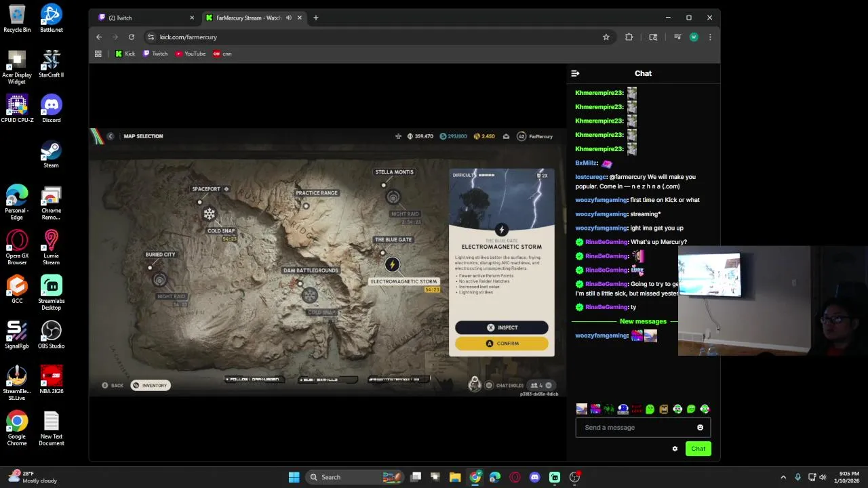
Task: Select the Electromagnetic Storm map marker
Action: (x=392, y=265)
